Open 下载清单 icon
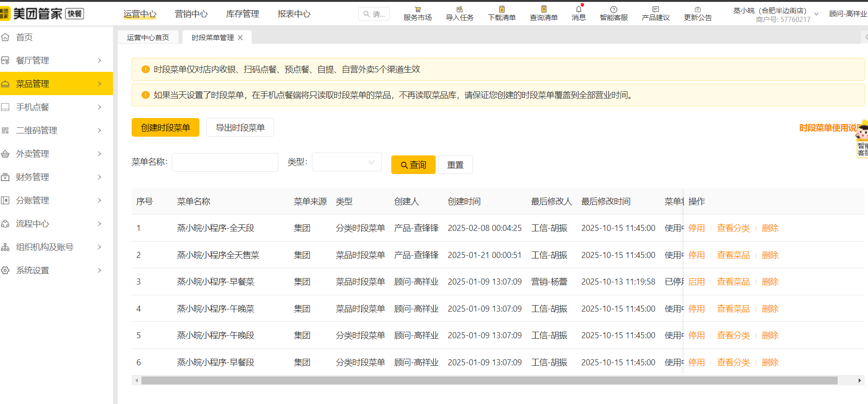 click(x=501, y=9)
